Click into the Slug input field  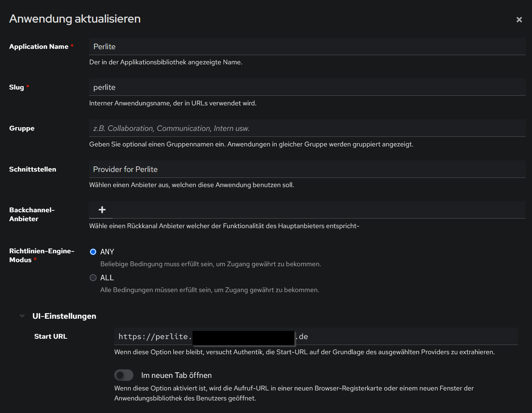[307, 87]
